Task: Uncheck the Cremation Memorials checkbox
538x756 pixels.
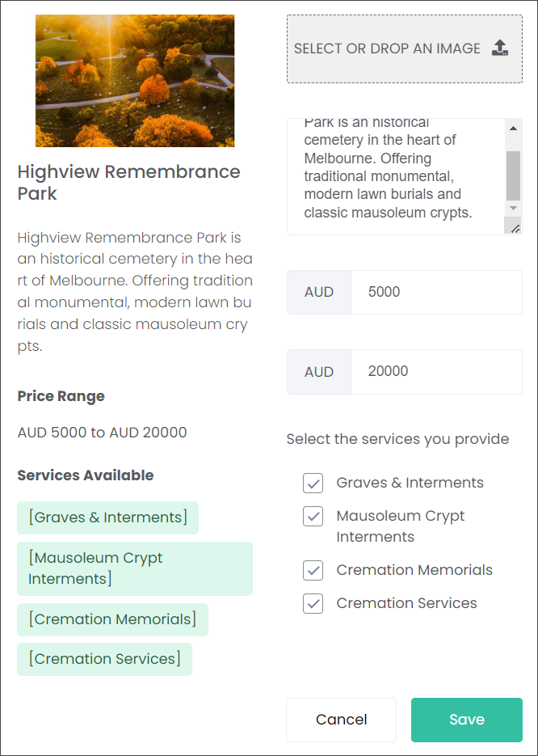Action: [x=313, y=570]
